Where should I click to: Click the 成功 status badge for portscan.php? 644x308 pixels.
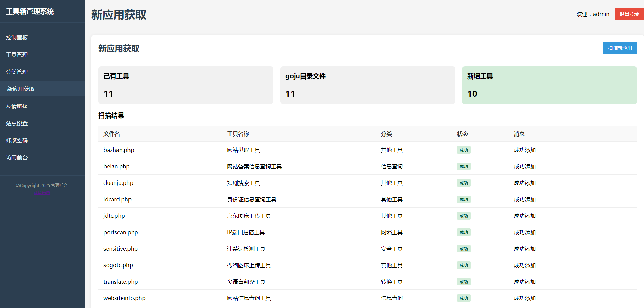[x=463, y=233]
